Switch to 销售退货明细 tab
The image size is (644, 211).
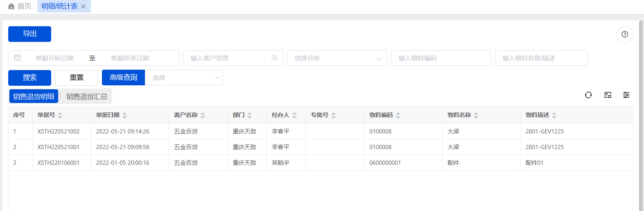(x=34, y=96)
